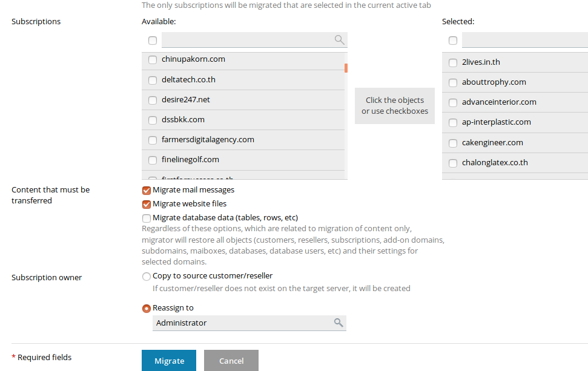The height and width of the screenshot is (371, 588).
Task: Tick the desire247.net subscription checkbox
Action: [153, 100]
